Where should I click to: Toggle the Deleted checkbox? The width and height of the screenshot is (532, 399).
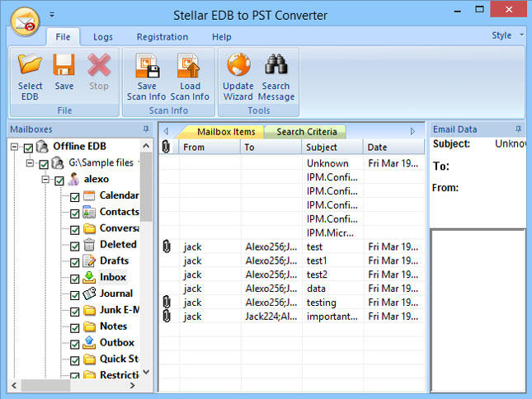click(74, 246)
